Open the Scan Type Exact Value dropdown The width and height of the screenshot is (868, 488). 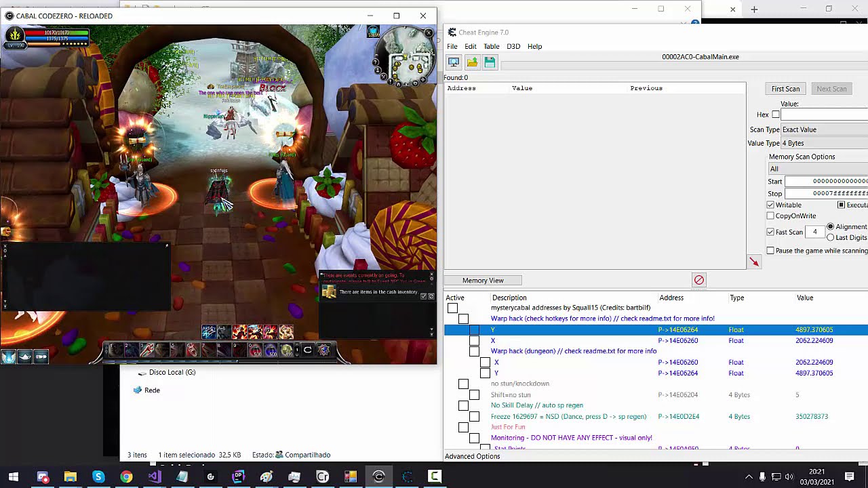click(x=824, y=129)
